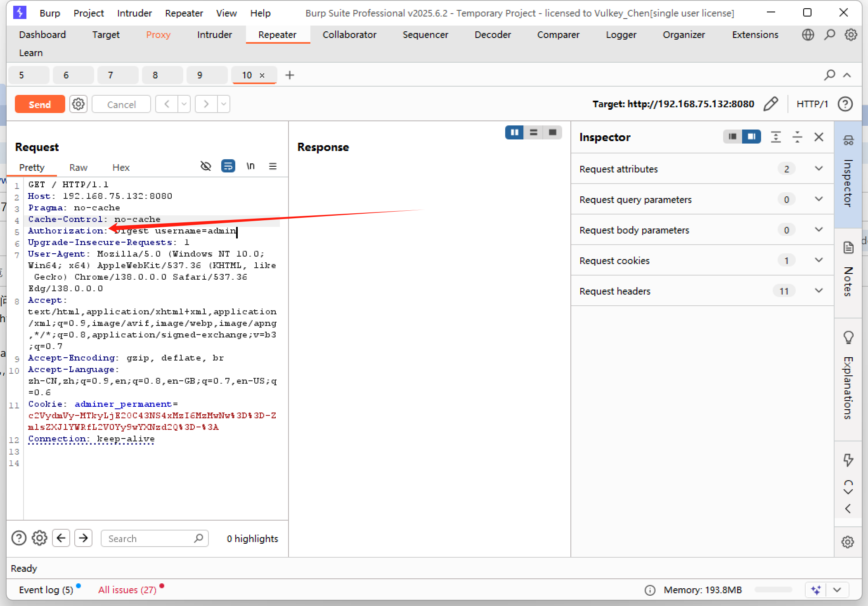
Task: Open the add new Repeater tab plus
Action: point(290,75)
